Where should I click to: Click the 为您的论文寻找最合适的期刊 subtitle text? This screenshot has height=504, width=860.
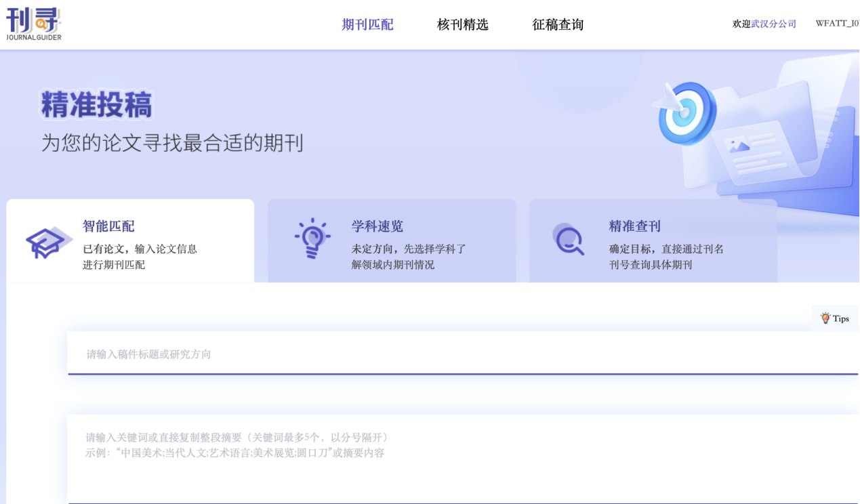[x=172, y=143]
